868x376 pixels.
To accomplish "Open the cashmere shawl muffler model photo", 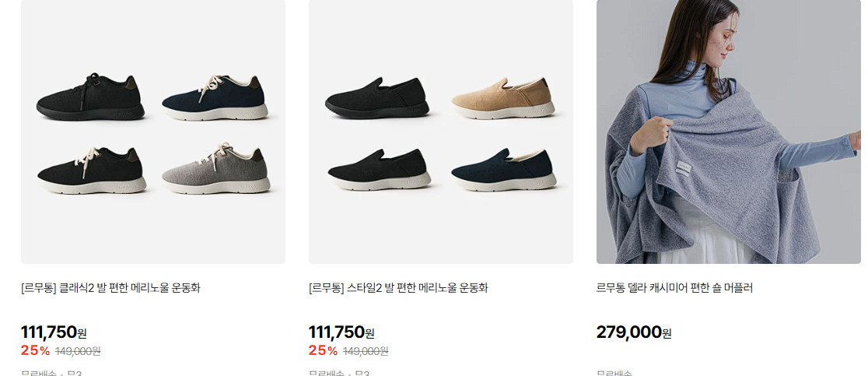I will tap(729, 132).
